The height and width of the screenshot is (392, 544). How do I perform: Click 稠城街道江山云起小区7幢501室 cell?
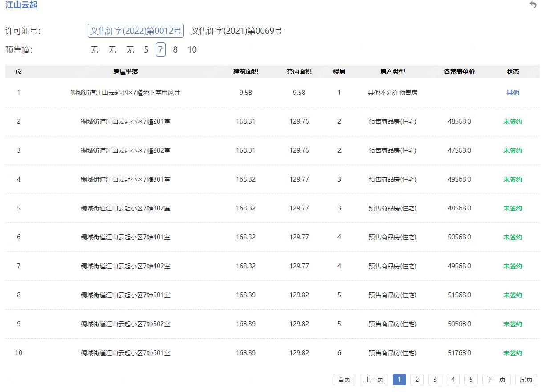pos(126,295)
